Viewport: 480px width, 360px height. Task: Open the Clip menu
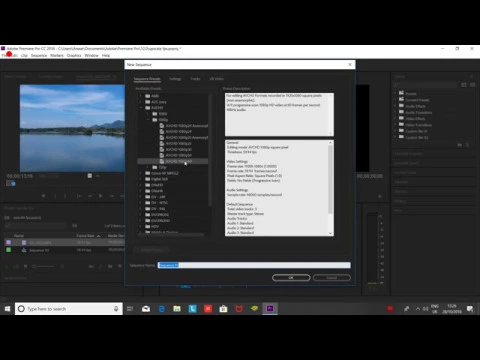(24, 55)
